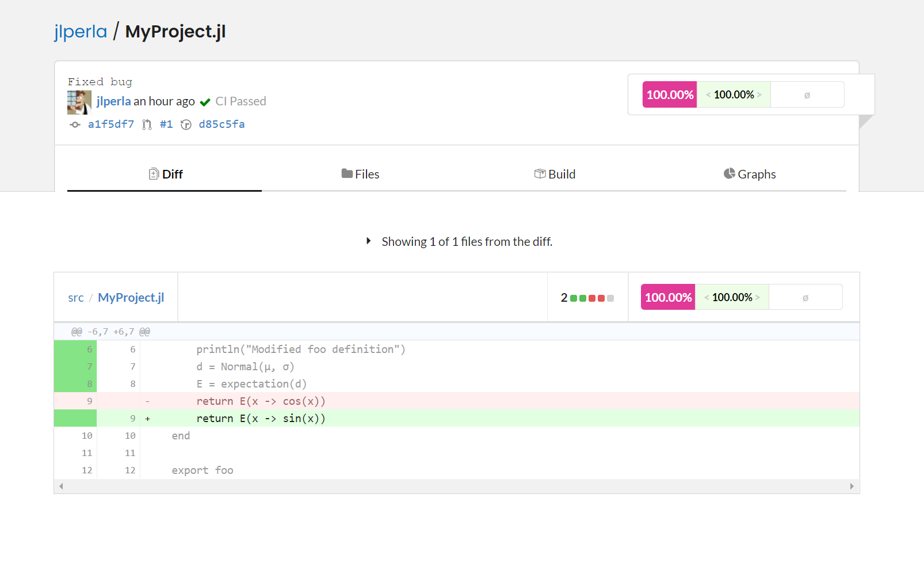This screenshot has height=562, width=924.
Task: Click the Graphs pie chart icon
Action: (x=729, y=173)
